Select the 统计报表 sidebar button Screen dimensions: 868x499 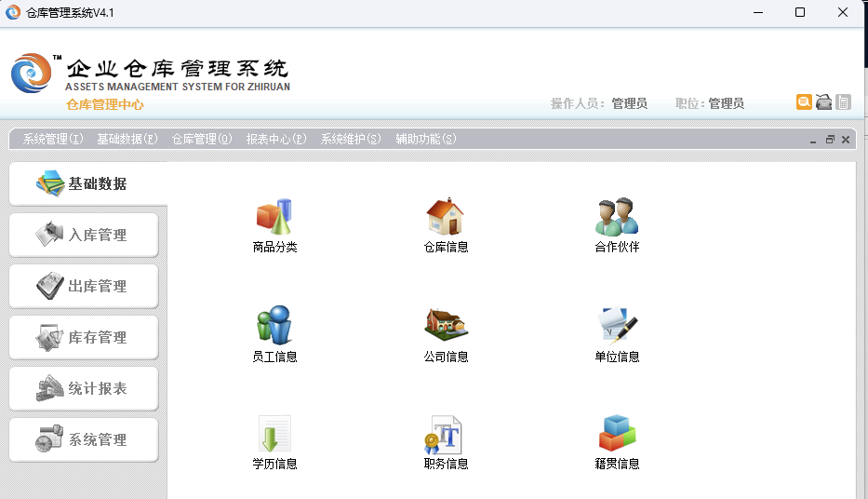[x=84, y=389]
